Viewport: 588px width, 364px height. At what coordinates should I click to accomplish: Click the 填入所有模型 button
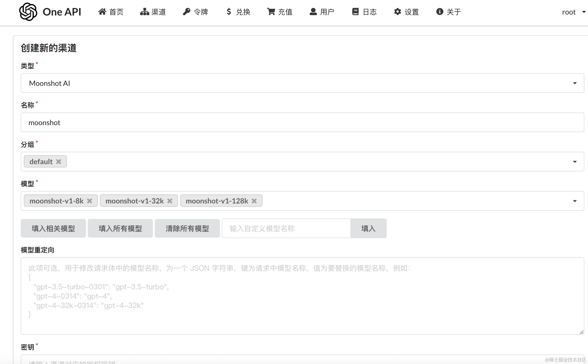(x=120, y=228)
